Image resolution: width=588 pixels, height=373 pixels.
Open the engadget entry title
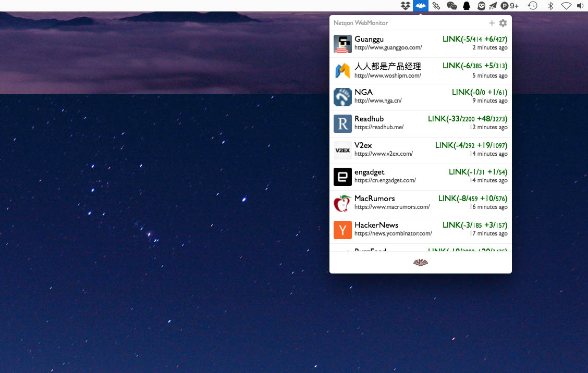coord(370,172)
